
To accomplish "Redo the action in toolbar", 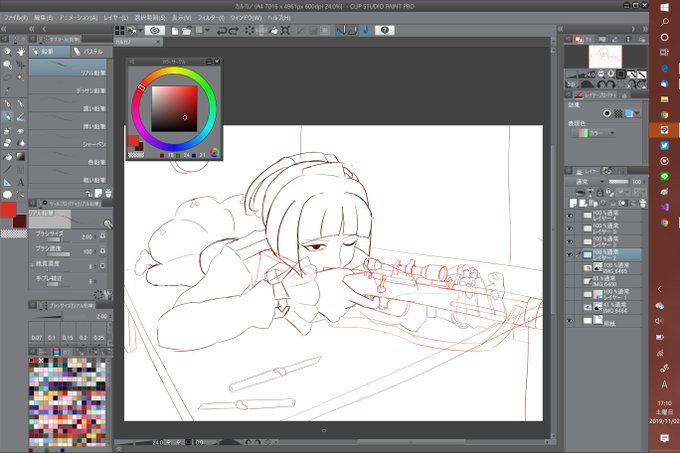I will (234, 30).
